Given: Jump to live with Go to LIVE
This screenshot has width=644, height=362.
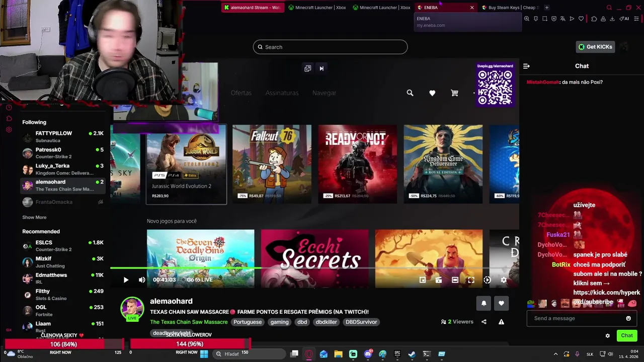Looking at the screenshot, I should tap(200, 280).
